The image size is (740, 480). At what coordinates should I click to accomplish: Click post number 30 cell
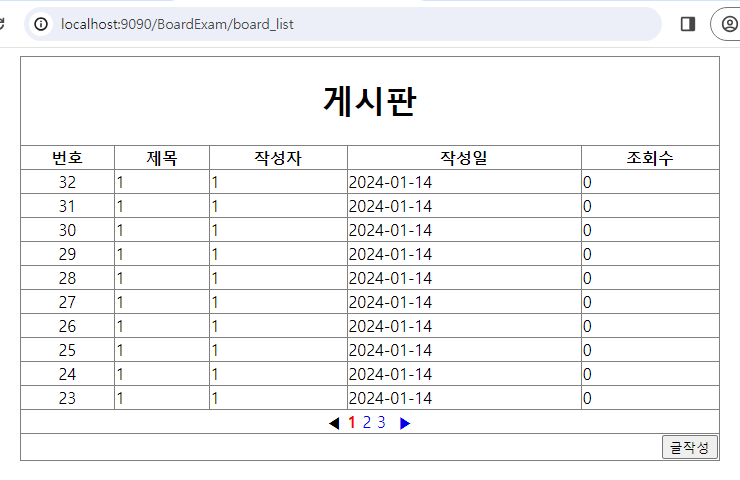coord(67,230)
